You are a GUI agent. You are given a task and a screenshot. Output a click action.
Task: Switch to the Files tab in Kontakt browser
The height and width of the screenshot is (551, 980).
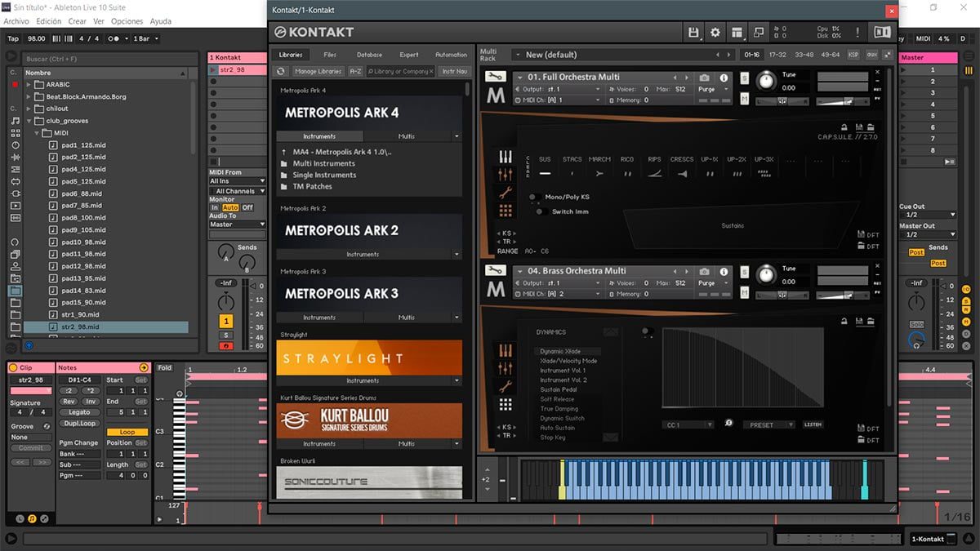[330, 55]
